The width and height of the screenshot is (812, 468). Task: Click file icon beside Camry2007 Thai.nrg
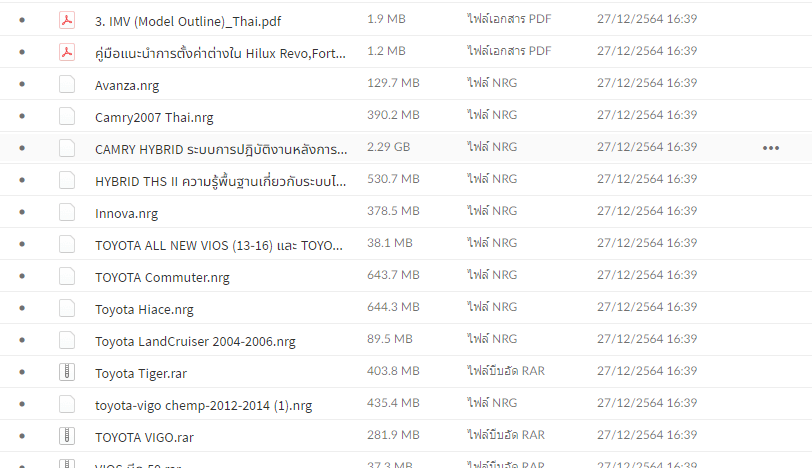pos(67,116)
